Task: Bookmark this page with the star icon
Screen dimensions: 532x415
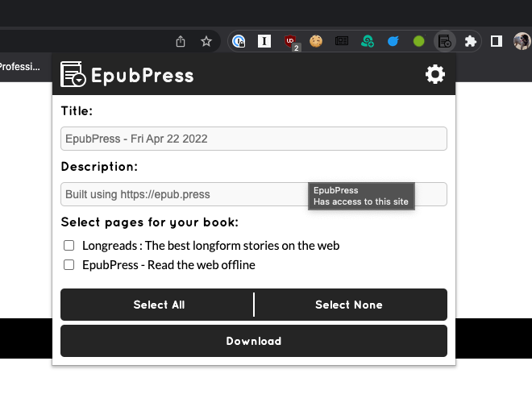Action: pos(206,41)
